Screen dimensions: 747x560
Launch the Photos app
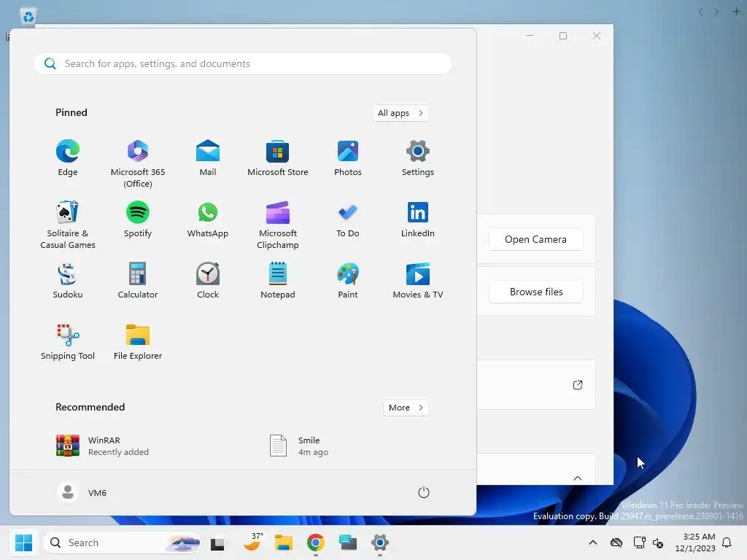(x=348, y=158)
